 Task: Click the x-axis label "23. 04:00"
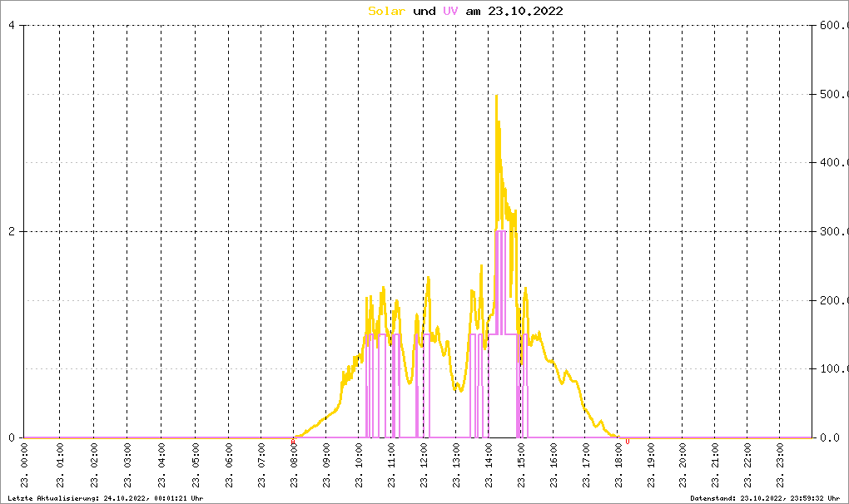point(161,466)
